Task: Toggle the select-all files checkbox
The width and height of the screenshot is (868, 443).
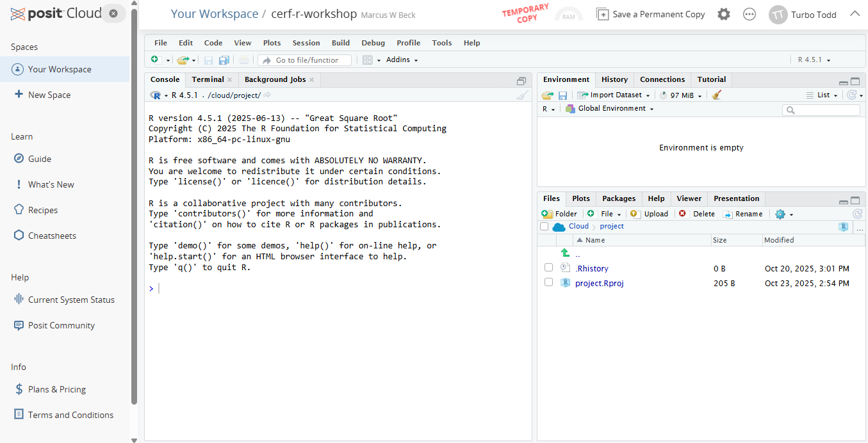Action: pos(544,227)
